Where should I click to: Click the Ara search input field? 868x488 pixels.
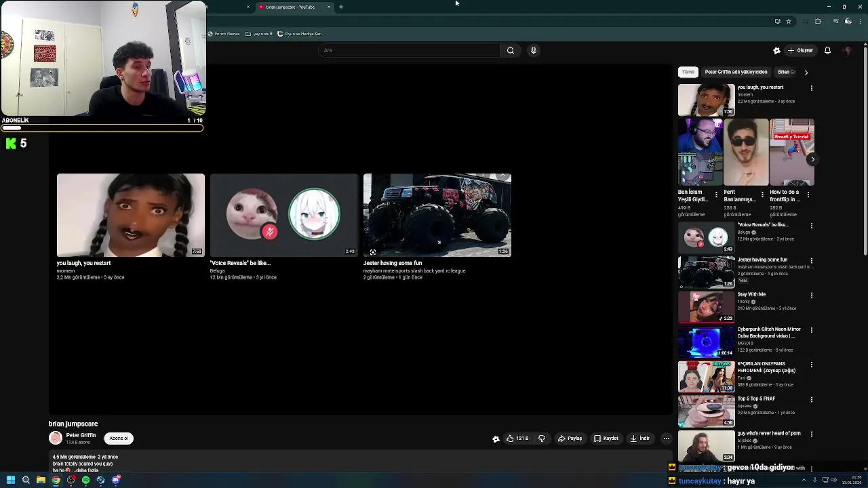point(409,50)
